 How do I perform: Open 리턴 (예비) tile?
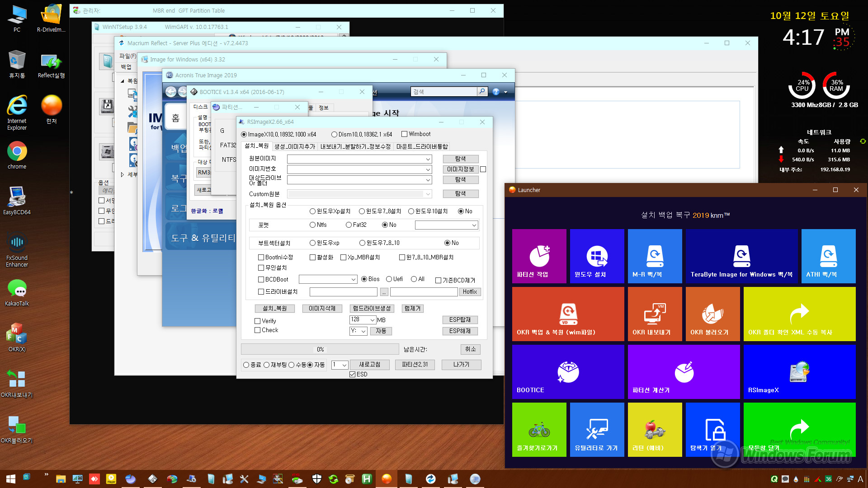tap(655, 429)
